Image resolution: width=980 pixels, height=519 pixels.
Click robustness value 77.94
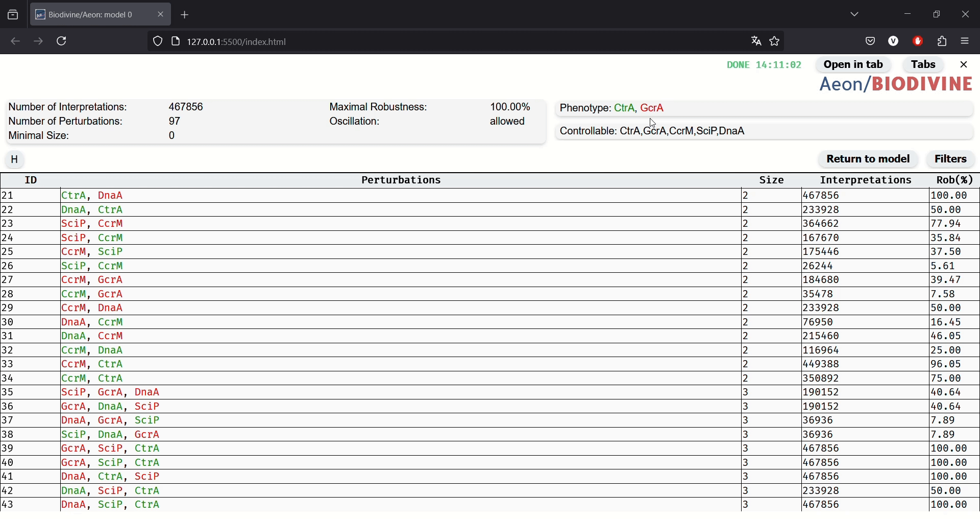pyautogui.click(x=947, y=224)
